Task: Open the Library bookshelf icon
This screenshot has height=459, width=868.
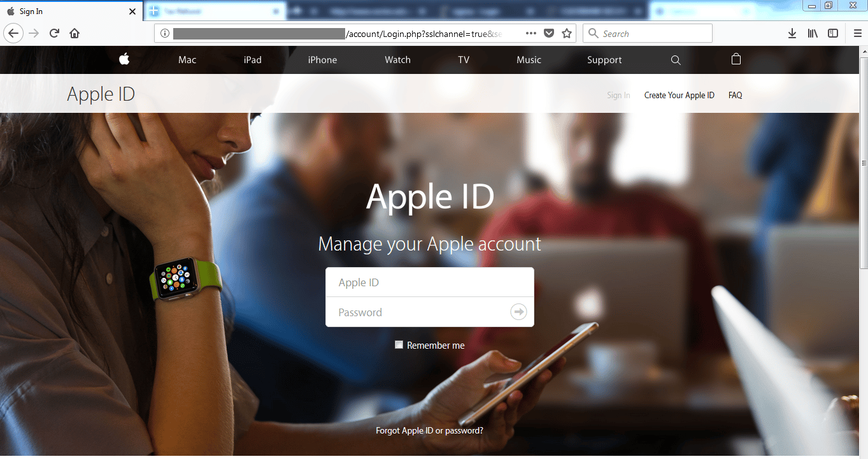Action: [x=813, y=34]
